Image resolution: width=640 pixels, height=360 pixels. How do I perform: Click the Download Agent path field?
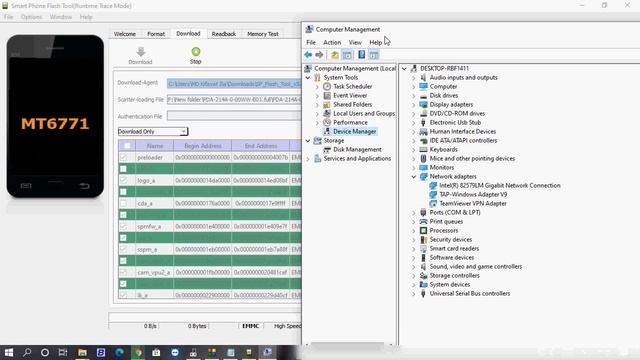click(x=234, y=84)
